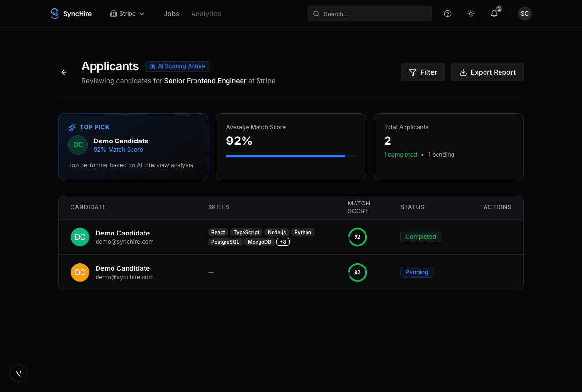Select the AI Scoring Active badge
Screen dimensions: 582x392
coord(177,66)
